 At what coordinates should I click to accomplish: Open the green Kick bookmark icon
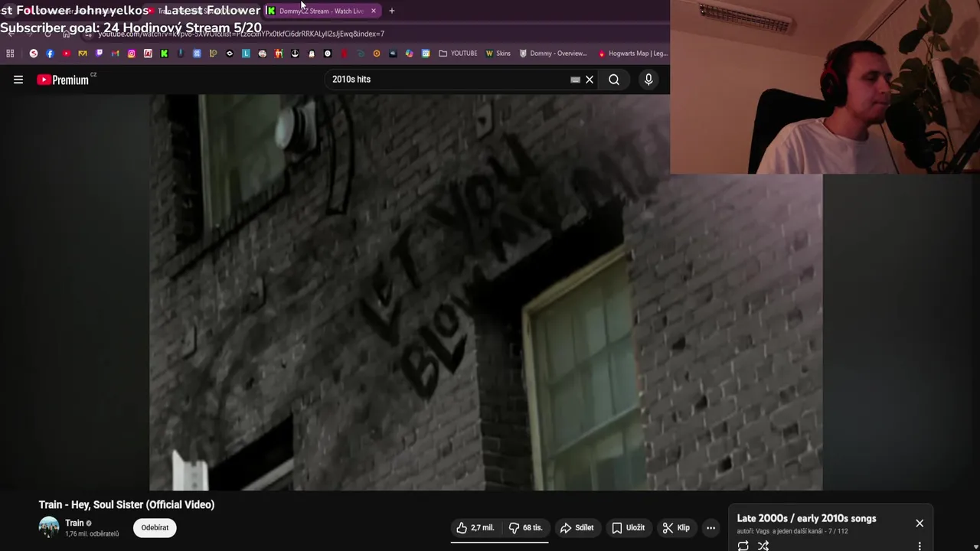pos(164,54)
